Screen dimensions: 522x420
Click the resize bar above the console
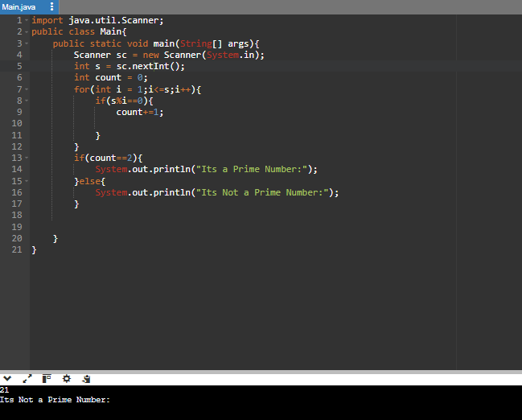[x=261, y=372]
